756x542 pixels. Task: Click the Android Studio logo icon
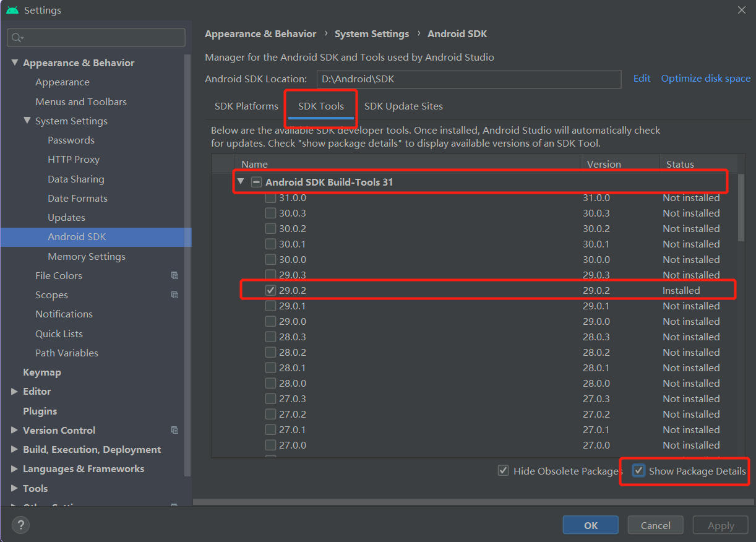12,11
